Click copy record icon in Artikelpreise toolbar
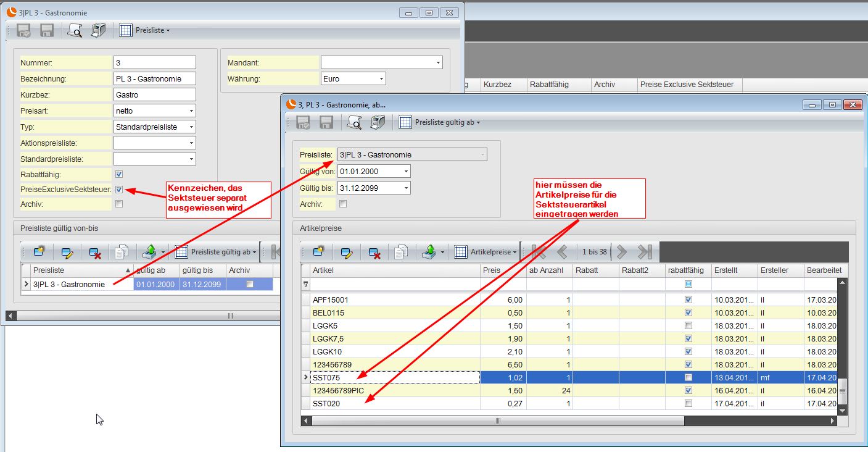 (401, 252)
